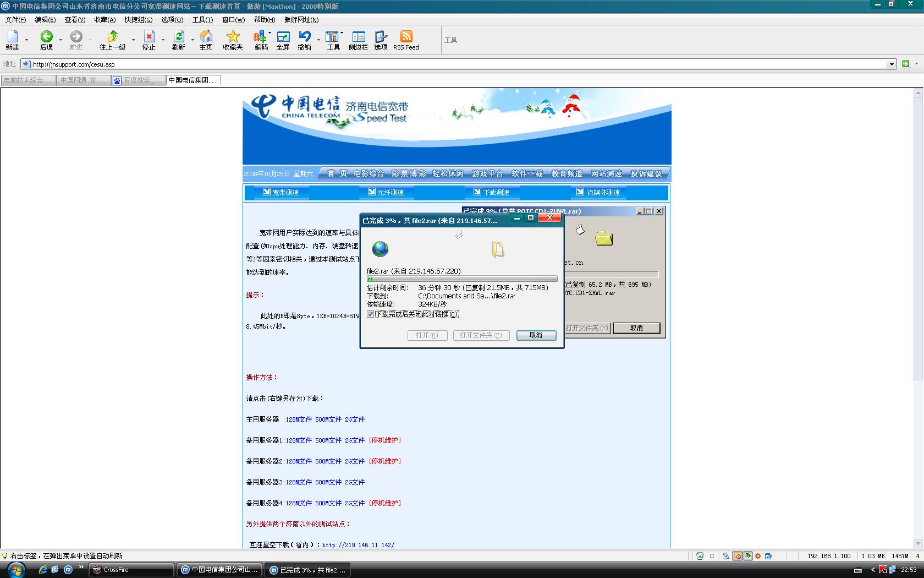
Task: Go to home page via 主页 icon
Action: point(206,40)
